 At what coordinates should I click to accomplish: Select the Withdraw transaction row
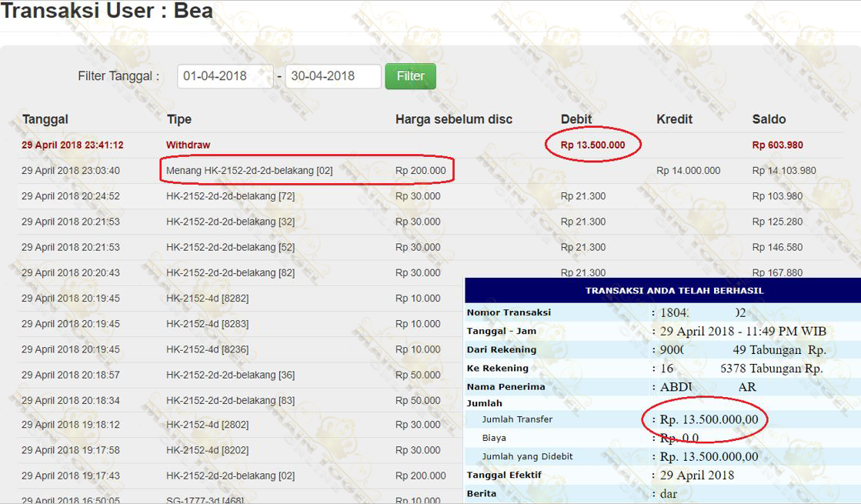pyautogui.click(x=188, y=145)
